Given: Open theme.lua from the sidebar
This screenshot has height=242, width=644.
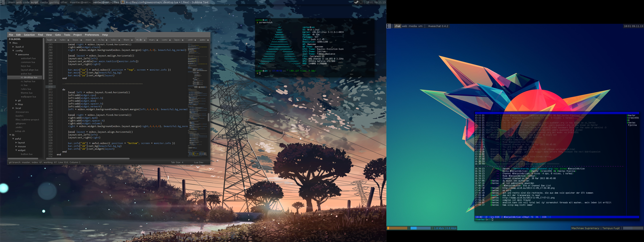Looking at the screenshot, I should pos(27,93).
